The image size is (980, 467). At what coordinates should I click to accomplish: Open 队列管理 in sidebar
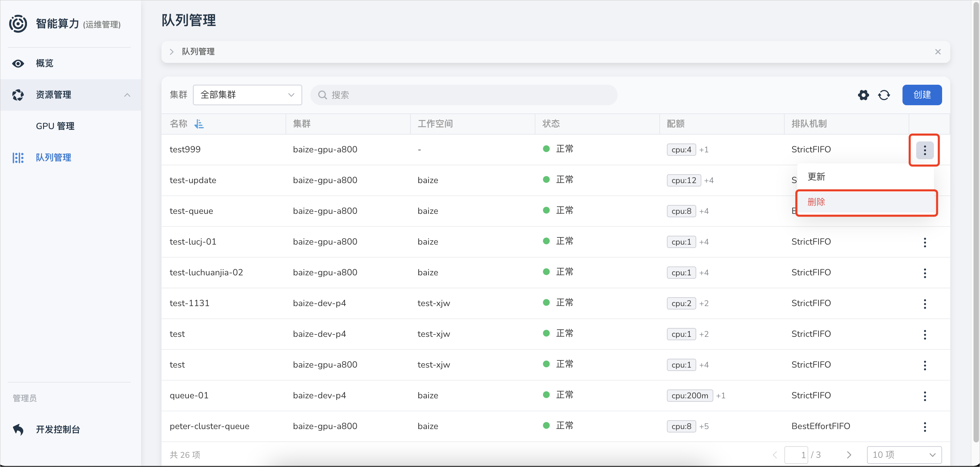click(x=54, y=157)
